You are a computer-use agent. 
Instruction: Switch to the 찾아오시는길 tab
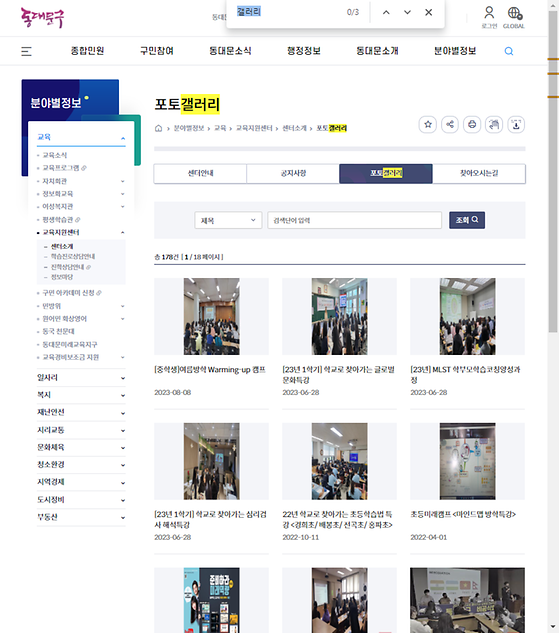[x=479, y=174]
